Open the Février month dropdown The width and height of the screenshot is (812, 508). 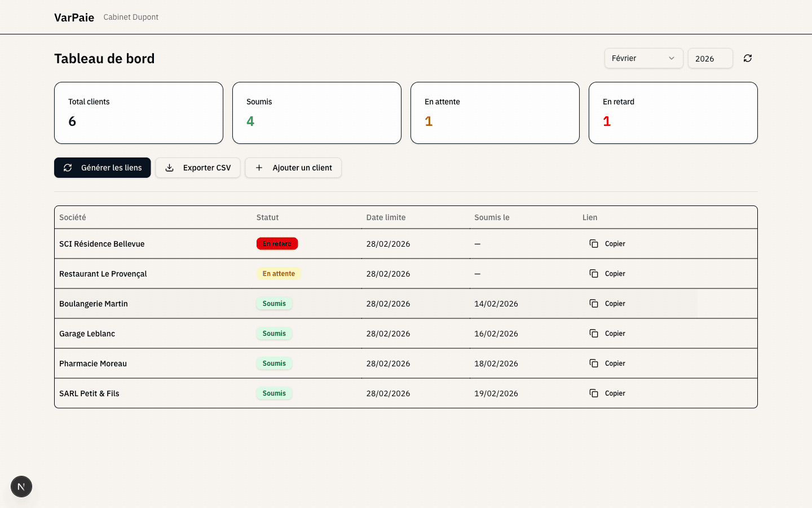pos(643,58)
